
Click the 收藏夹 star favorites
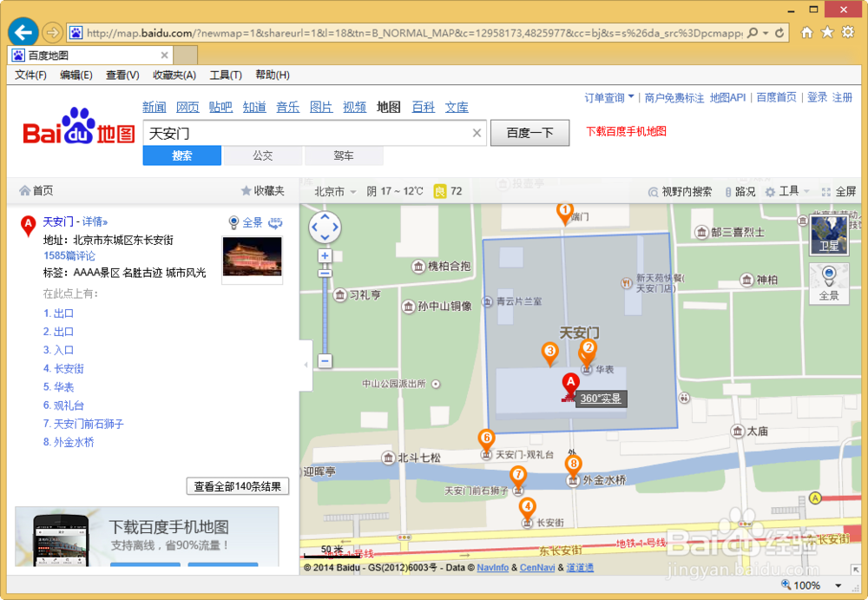pyautogui.click(x=262, y=190)
